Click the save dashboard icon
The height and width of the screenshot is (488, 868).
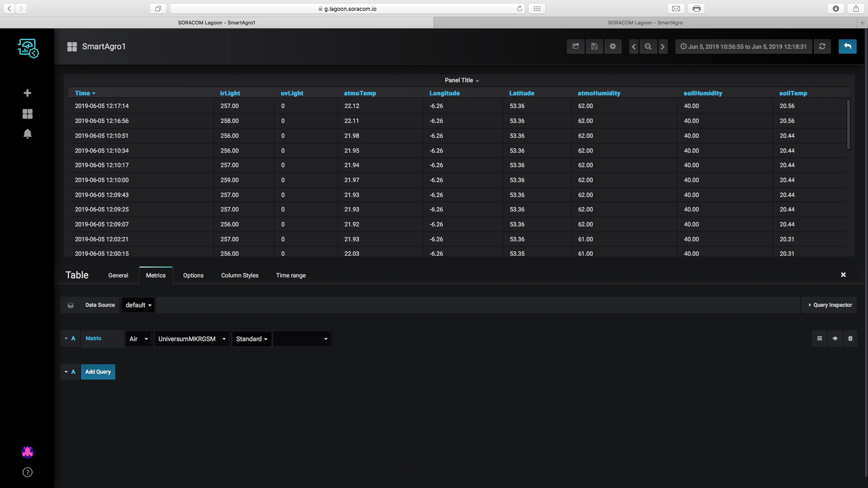click(594, 47)
